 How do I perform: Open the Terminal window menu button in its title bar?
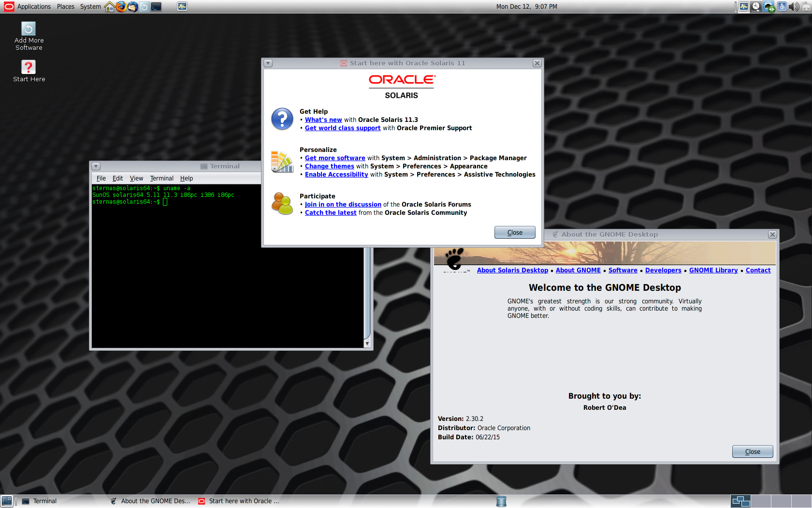click(96, 166)
